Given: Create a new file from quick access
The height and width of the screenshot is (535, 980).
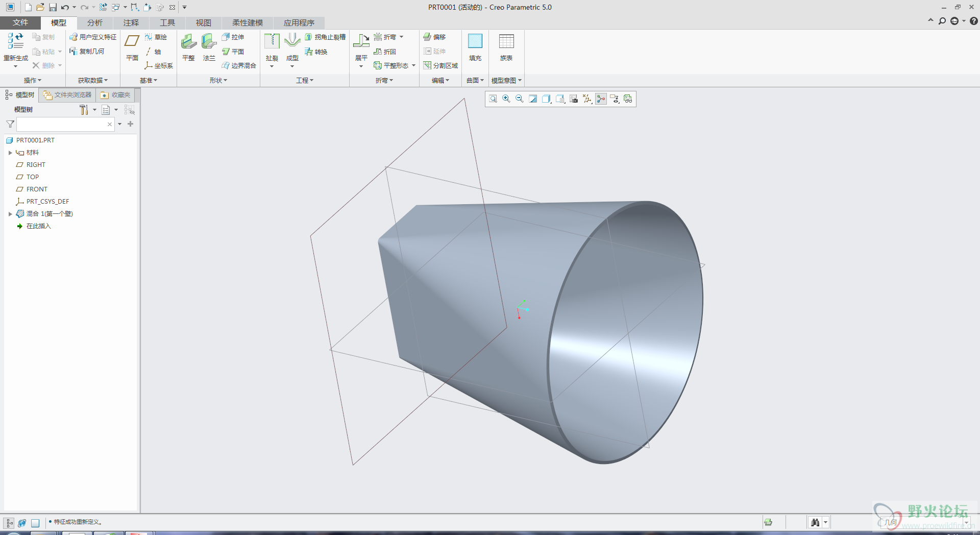Looking at the screenshot, I should click(28, 7).
